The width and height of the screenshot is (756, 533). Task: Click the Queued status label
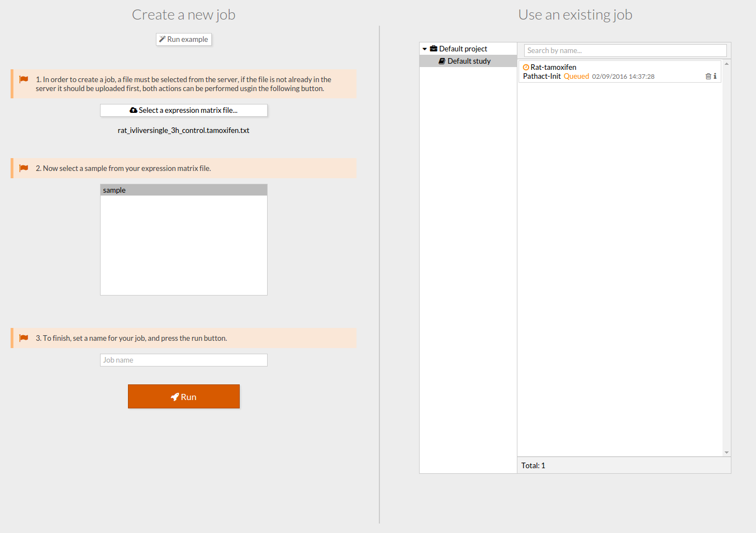coord(576,76)
